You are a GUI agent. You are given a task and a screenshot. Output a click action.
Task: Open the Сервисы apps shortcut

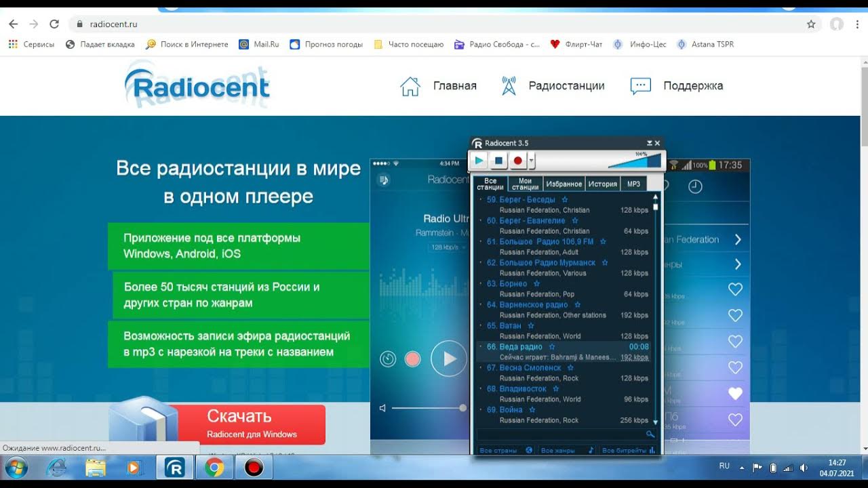coord(31,44)
